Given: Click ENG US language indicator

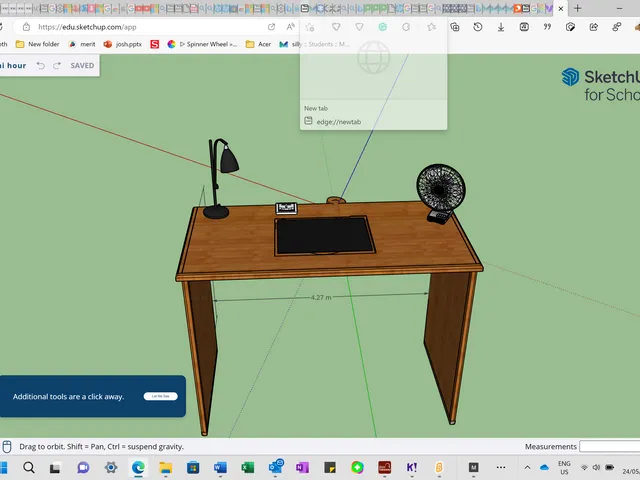Looking at the screenshot, I should tap(564, 467).
